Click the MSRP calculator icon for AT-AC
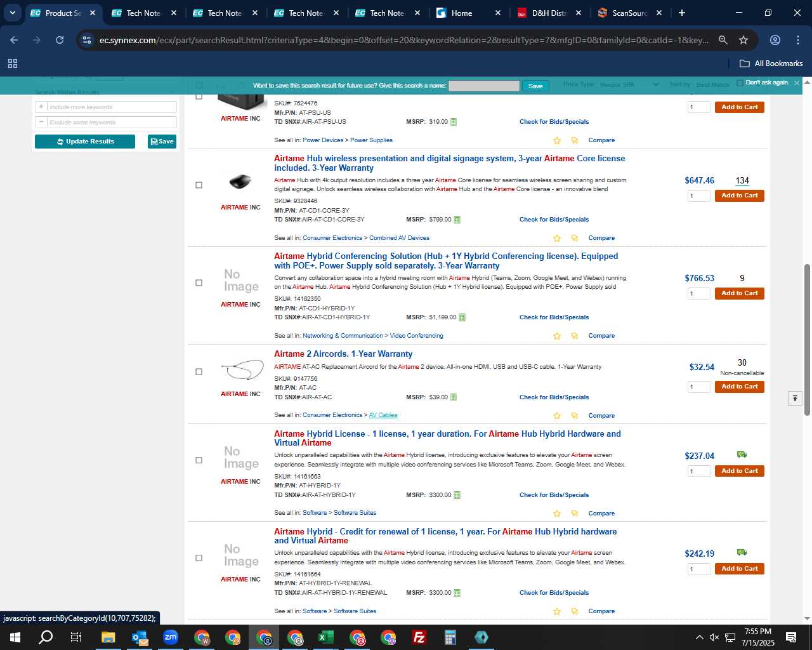Viewport: 812px width, 650px height. 453,397
